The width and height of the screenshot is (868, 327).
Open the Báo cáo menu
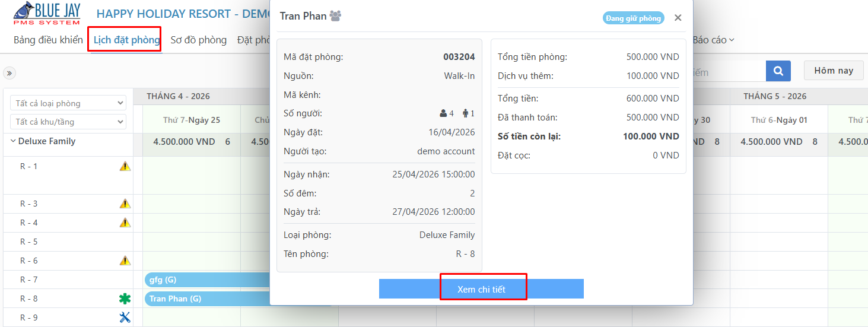pos(714,40)
